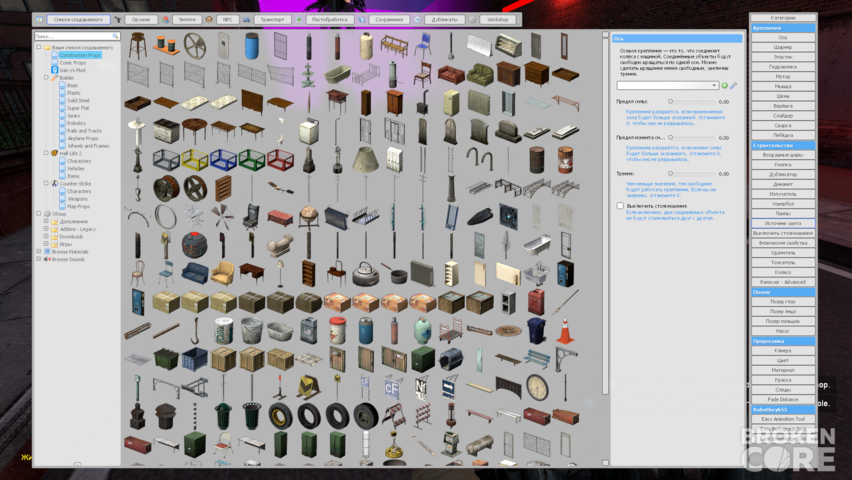Choose the Гидравлика tool button
Screen dimensions: 852x480
[783, 67]
